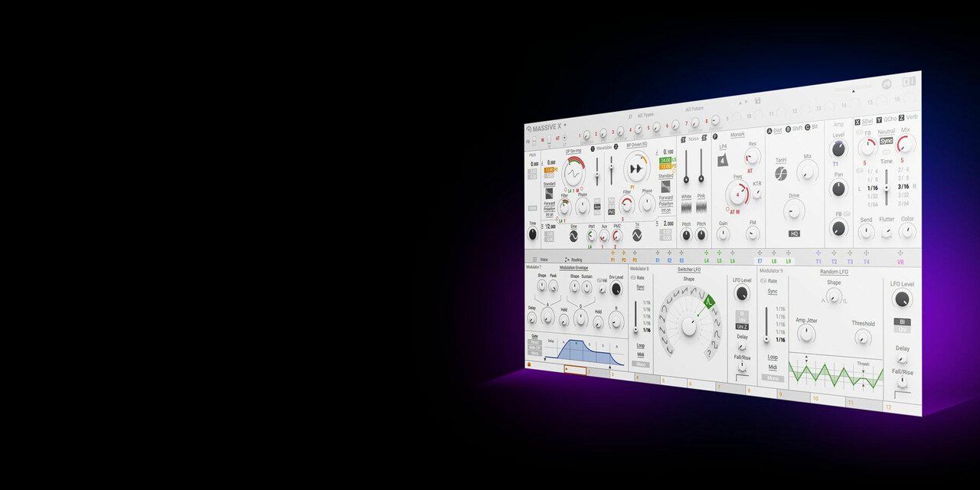Click the Modulator 9 rate slider
The width and height of the screenshot is (980, 490).
tap(766, 325)
